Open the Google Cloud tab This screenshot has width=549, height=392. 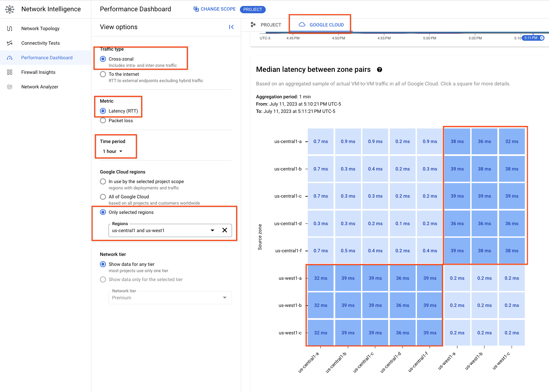tap(321, 25)
